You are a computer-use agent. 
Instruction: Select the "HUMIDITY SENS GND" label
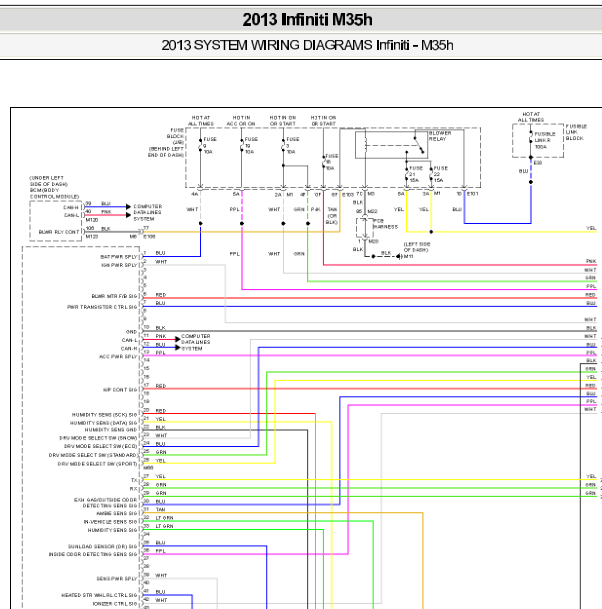pyautogui.click(x=111, y=430)
